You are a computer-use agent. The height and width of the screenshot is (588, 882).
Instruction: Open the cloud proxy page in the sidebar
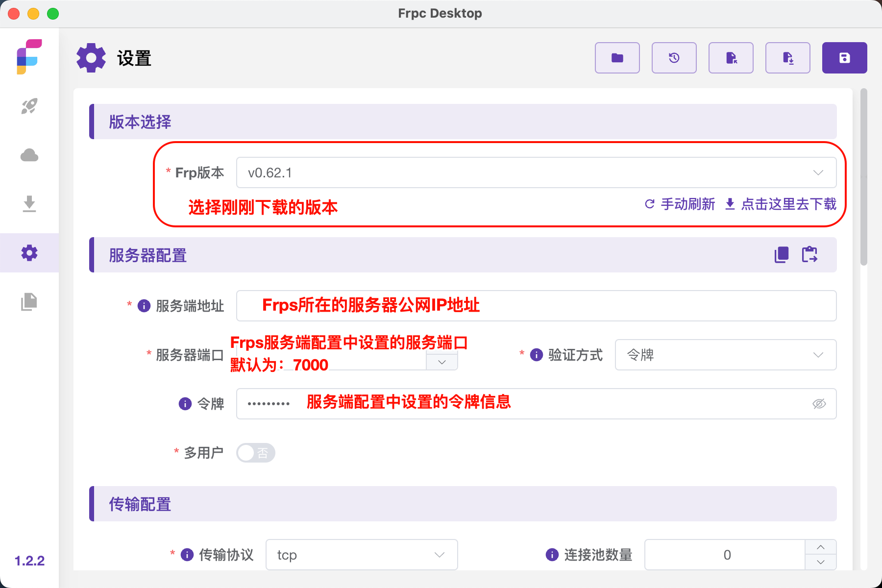[x=29, y=155]
